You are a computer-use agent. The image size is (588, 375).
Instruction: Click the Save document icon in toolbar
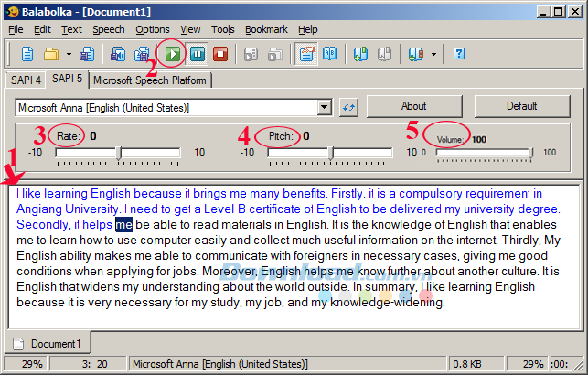pos(88,54)
